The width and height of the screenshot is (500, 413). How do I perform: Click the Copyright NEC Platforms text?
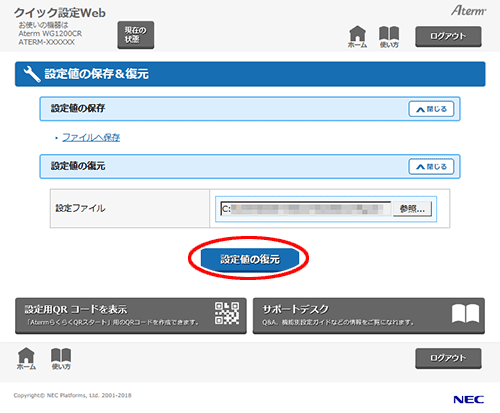click(x=72, y=395)
